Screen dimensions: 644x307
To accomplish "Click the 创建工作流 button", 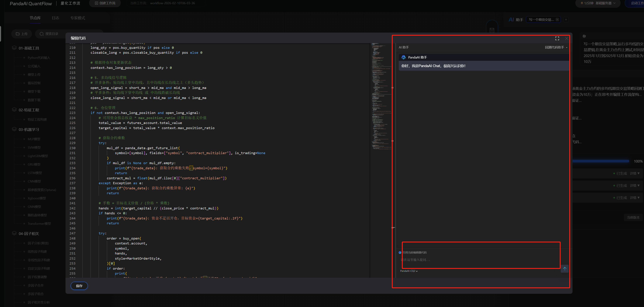I will coord(105,3).
